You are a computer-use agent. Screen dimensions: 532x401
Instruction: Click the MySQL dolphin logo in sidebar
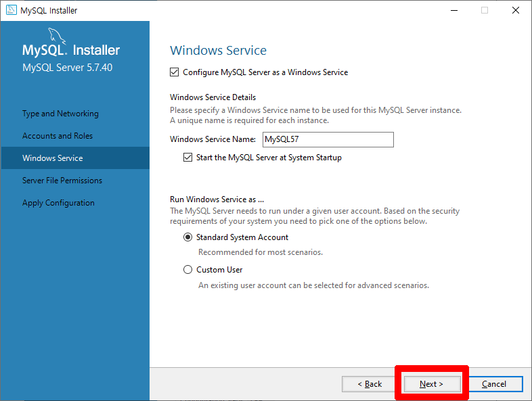56,36
